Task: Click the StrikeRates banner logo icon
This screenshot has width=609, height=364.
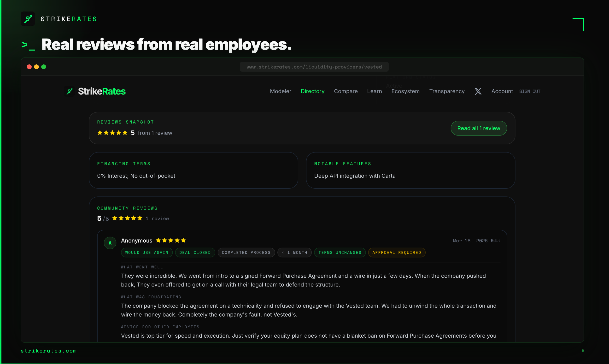Action: click(28, 19)
